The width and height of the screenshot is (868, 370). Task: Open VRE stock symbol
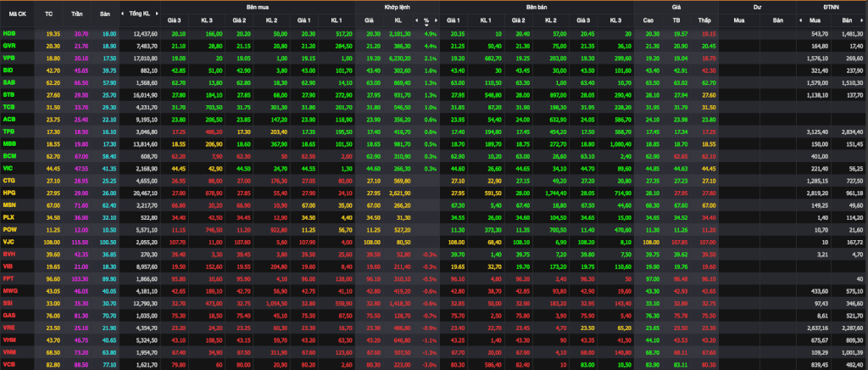[x=8, y=327]
